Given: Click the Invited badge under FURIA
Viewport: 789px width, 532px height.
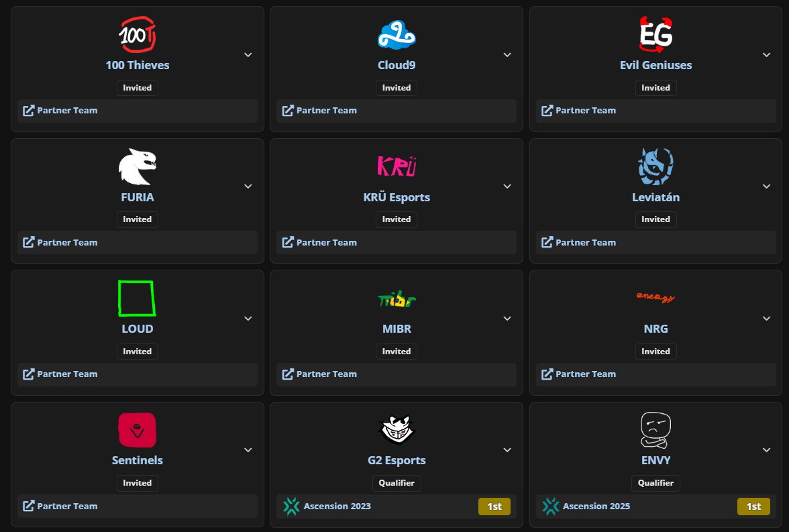Looking at the screenshot, I should (138, 219).
